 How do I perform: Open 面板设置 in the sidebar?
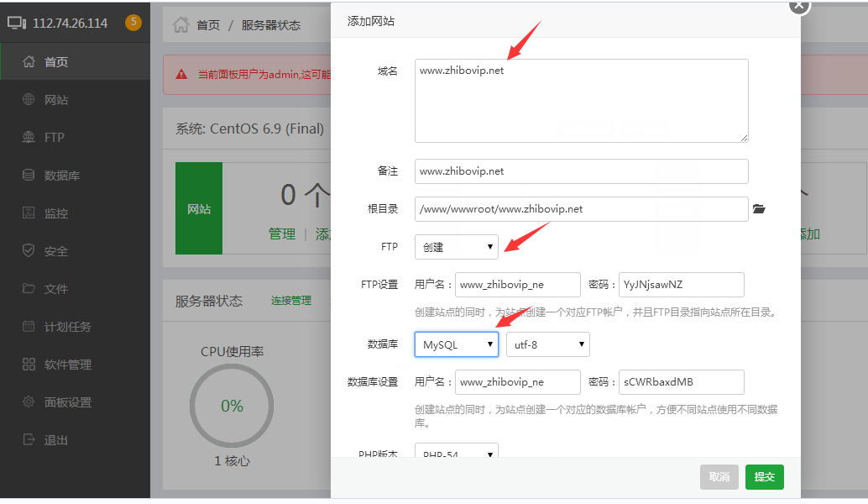67,402
